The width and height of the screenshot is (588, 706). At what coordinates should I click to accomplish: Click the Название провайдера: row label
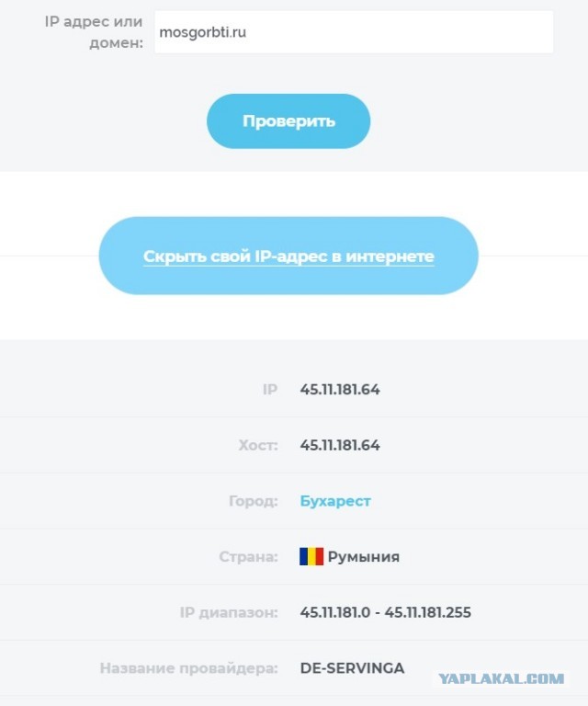click(x=188, y=668)
